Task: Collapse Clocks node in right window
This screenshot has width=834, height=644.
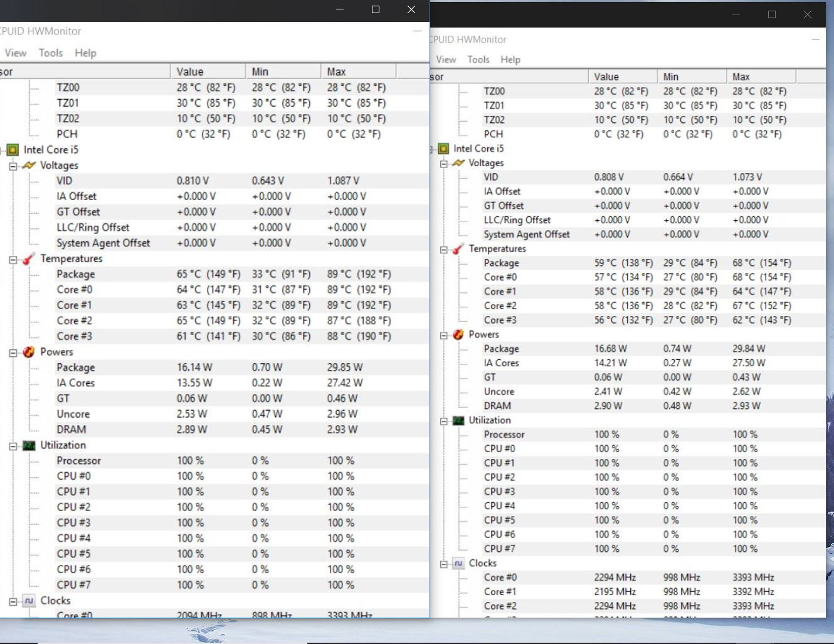Action: [444, 564]
